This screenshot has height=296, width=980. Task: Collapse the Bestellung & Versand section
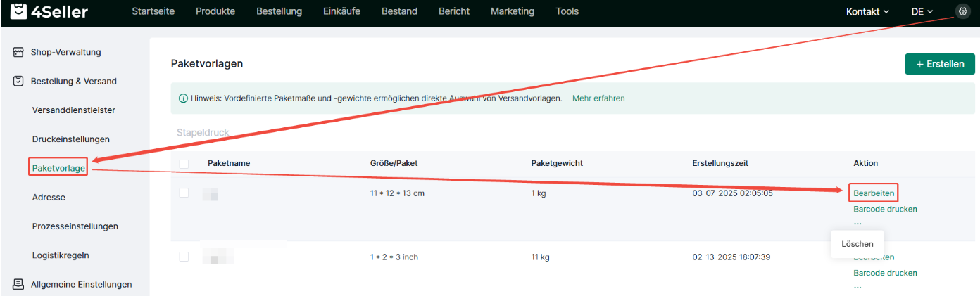click(73, 81)
